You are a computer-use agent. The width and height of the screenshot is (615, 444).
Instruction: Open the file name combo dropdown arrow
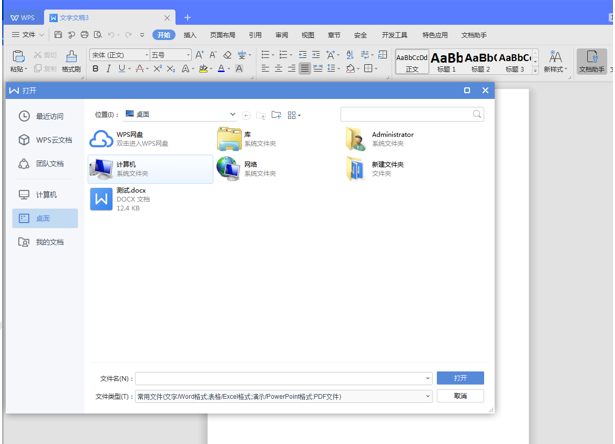428,378
